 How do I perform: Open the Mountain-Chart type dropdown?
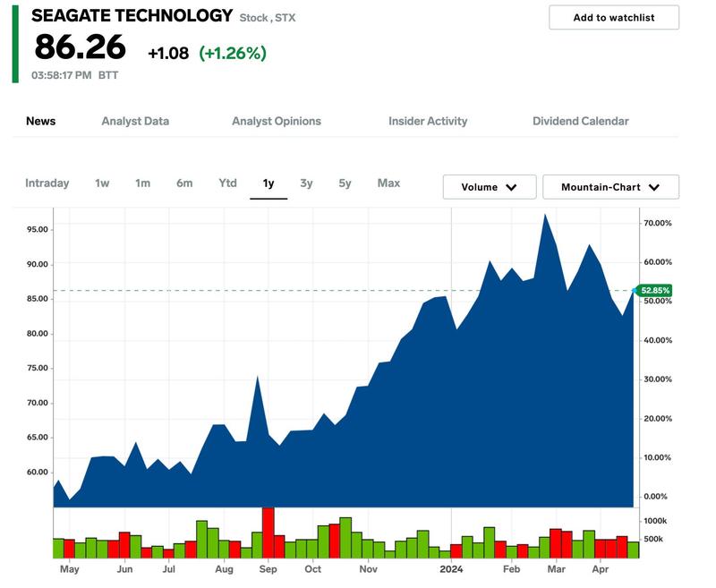[610, 187]
